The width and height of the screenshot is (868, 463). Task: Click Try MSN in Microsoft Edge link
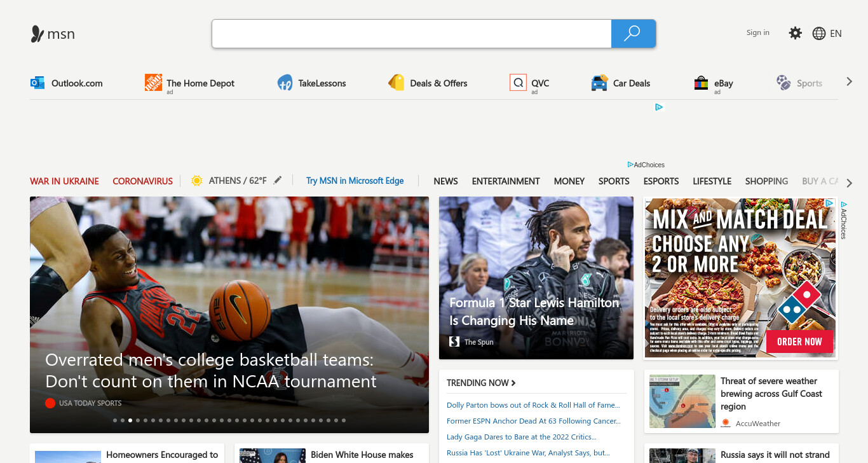click(x=355, y=181)
